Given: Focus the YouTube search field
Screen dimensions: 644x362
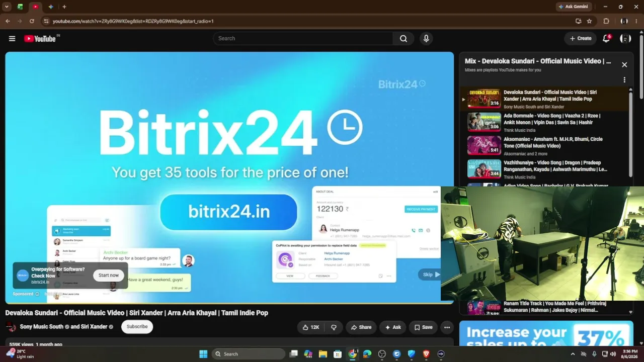Looking at the screenshot, I should [x=303, y=39].
